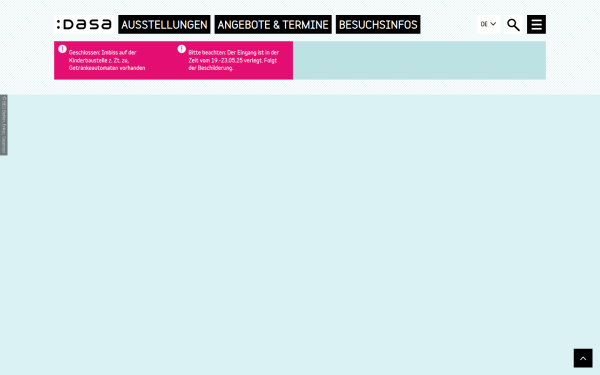Click the vertical copyright tab on the left edge

(x=4, y=125)
